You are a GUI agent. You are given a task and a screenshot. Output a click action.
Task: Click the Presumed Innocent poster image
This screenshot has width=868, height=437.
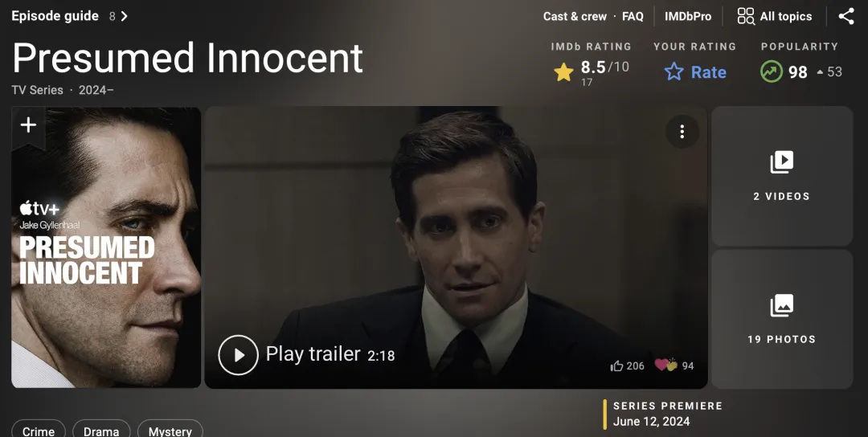point(106,247)
